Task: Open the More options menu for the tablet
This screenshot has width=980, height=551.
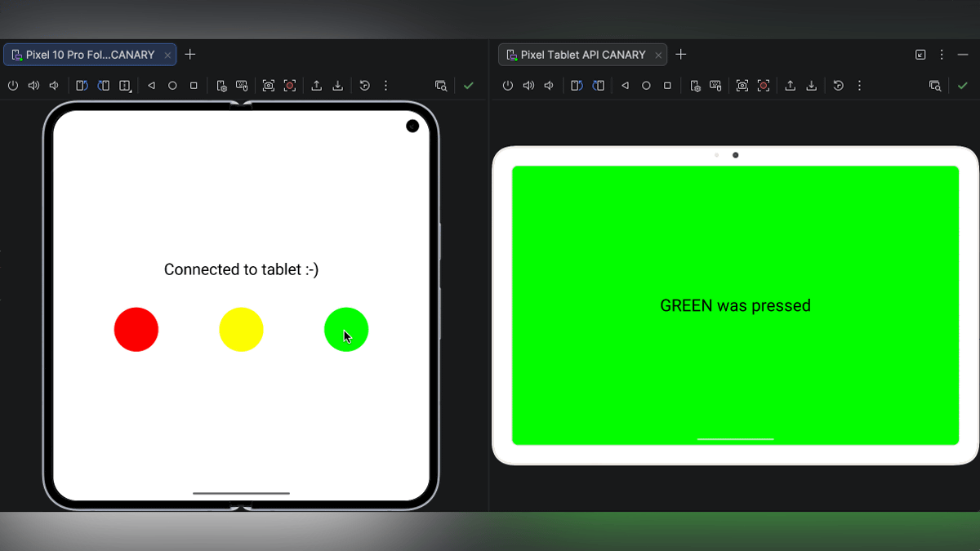Action: coord(859,85)
